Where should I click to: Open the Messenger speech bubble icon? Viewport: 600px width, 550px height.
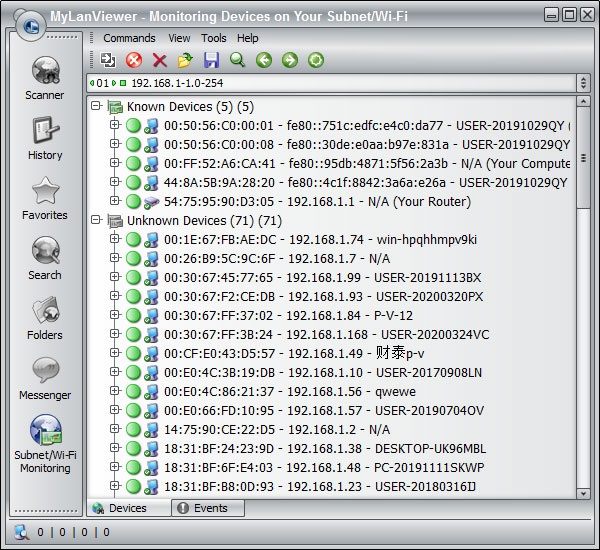click(x=46, y=370)
